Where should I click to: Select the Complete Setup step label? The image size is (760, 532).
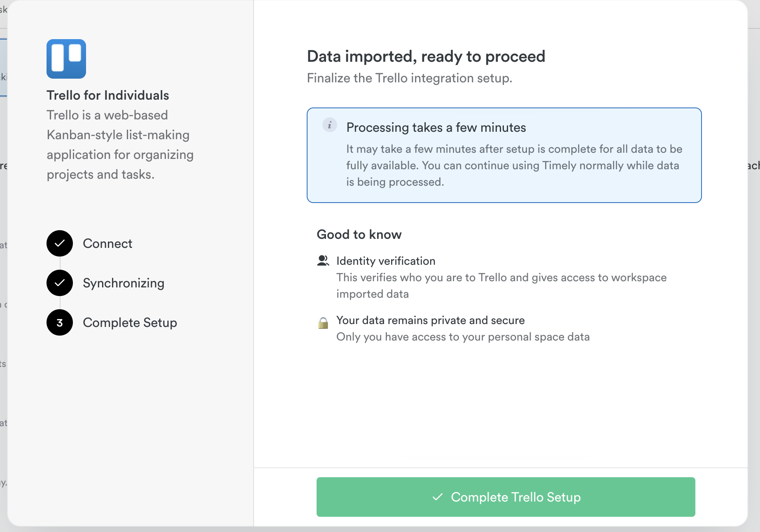point(130,322)
